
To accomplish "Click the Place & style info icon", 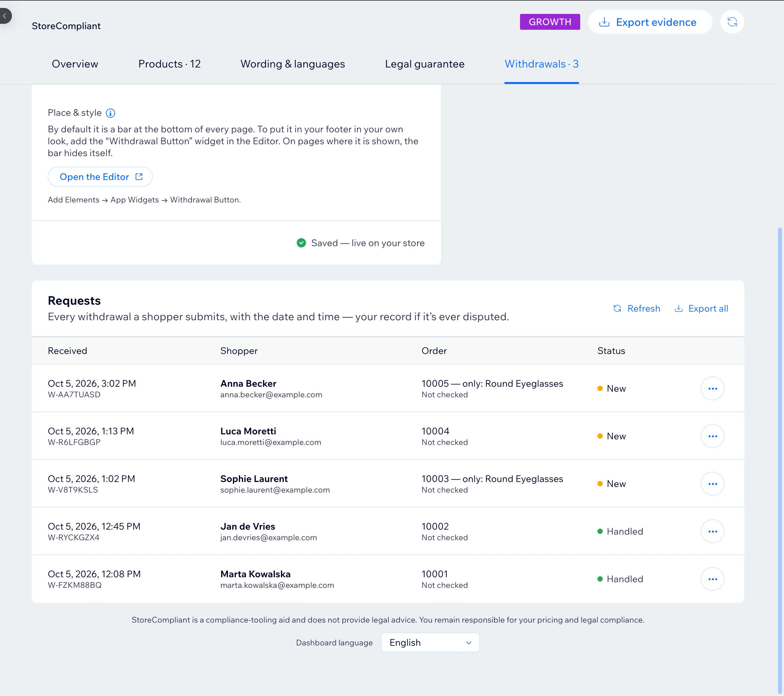I will [110, 113].
